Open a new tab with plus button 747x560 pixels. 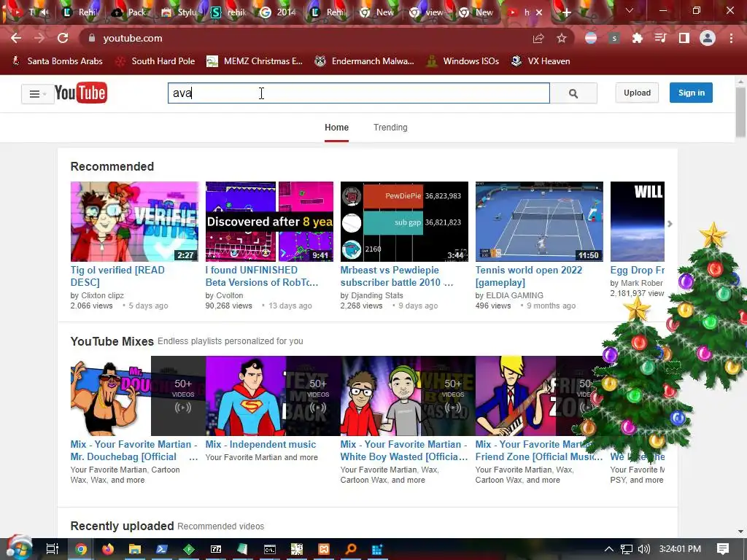(566, 13)
